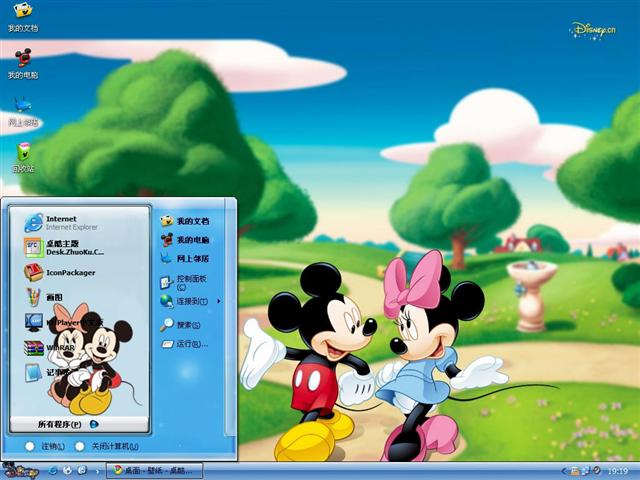Screen dimensions: 640x480
Task: Click third quick launch icon on taskbar
Action: tap(82, 471)
